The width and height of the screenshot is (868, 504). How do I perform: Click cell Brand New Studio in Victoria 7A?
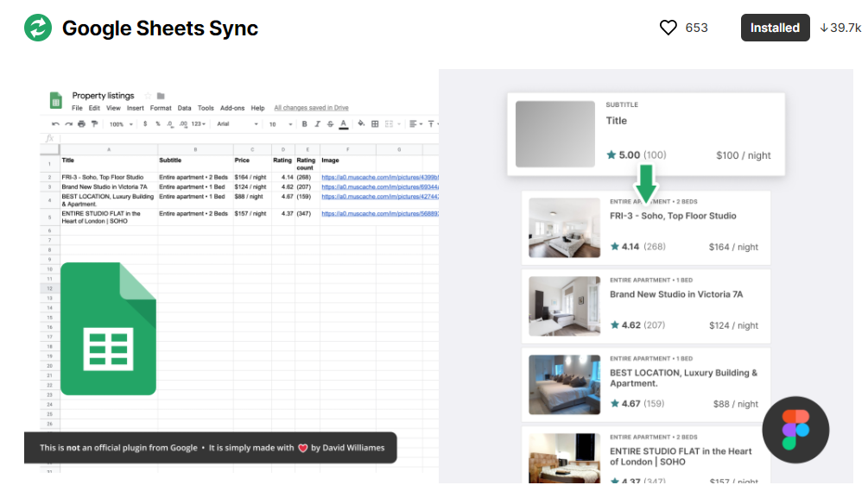[x=109, y=187]
